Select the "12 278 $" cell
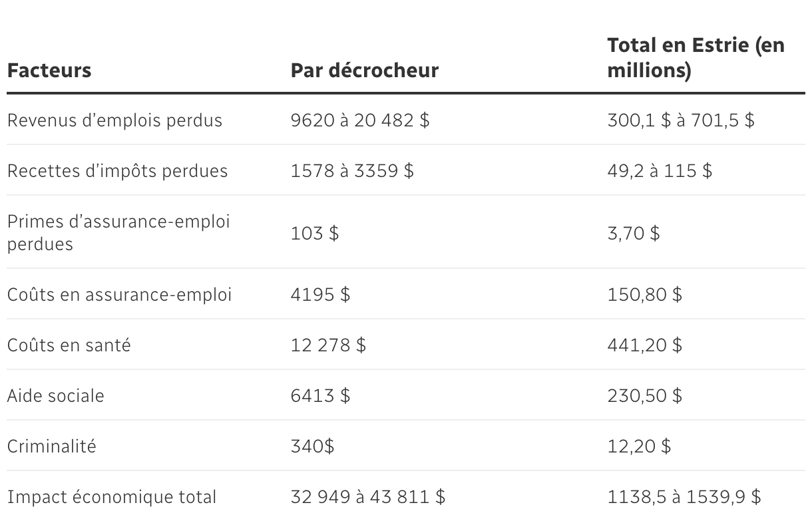 tap(328, 345)
